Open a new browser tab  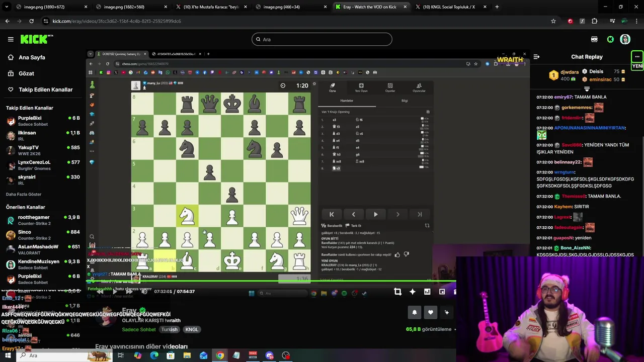(x=497, y=7)
